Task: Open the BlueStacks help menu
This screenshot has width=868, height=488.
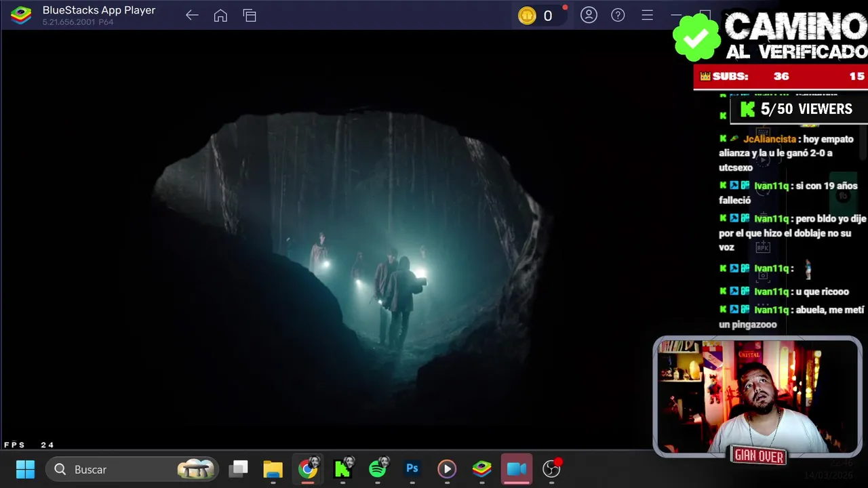Action: [x=618, y=15]
